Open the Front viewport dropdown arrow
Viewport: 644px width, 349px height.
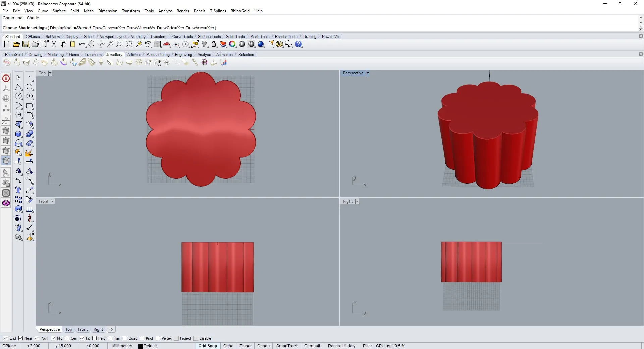(x=53, y=201)
